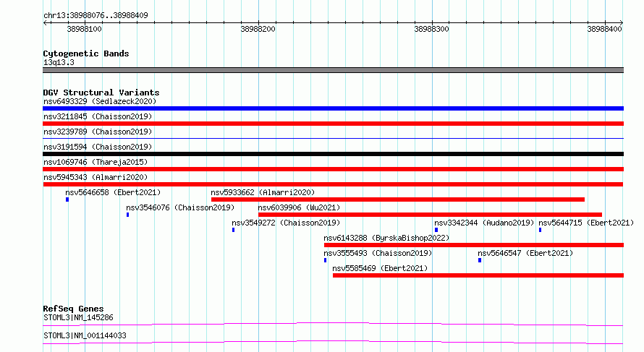644x352 pixels.
Task: Open nsv6143288 (ByrskaBishop2022) variant label
Action: click(x=386, y=238)
